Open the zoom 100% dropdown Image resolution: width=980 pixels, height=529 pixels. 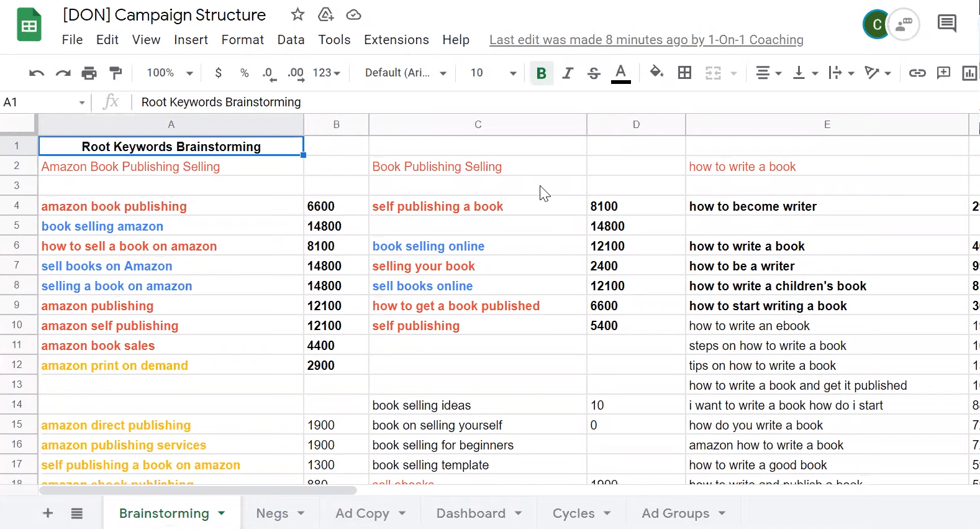(x=170, y=73)
